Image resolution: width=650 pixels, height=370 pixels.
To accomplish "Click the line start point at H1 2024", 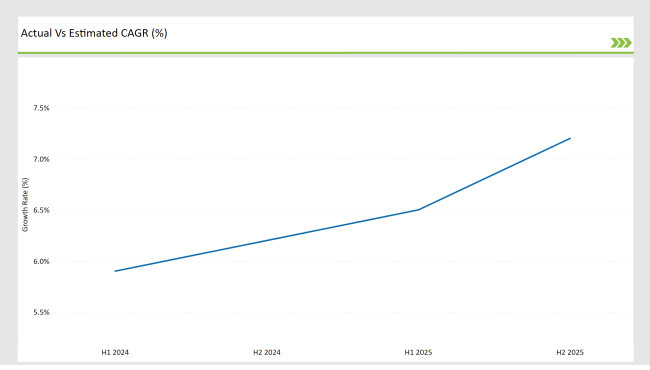I will [115, 271].
